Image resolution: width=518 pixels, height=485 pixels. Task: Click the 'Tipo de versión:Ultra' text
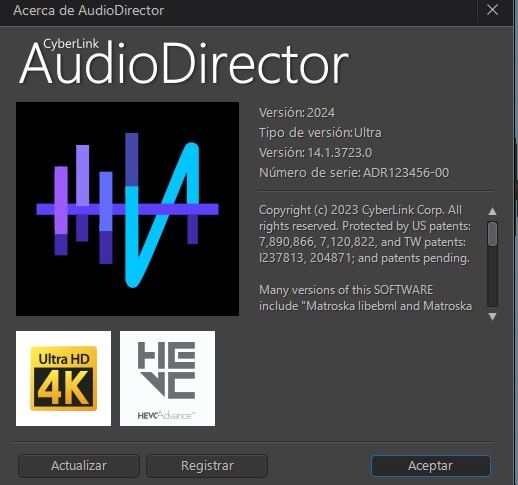click(x=320, y=133)
